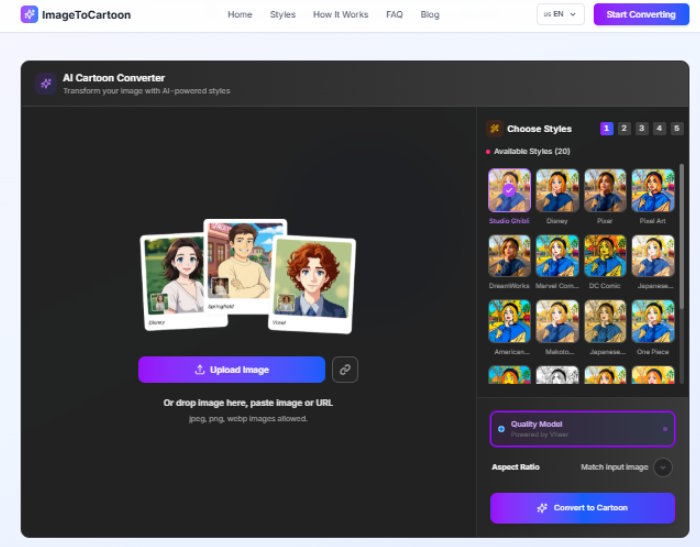Select the Studio Ghibli style thumbnail

point(509,189)
